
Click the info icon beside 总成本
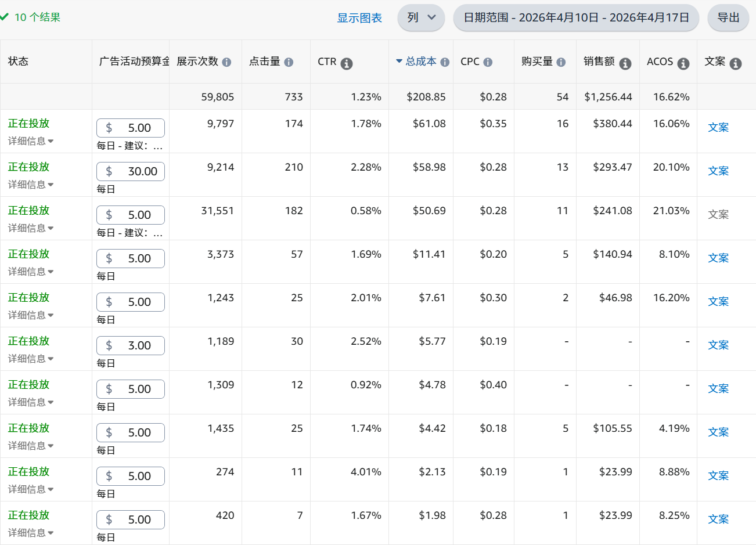pos(445,62)
